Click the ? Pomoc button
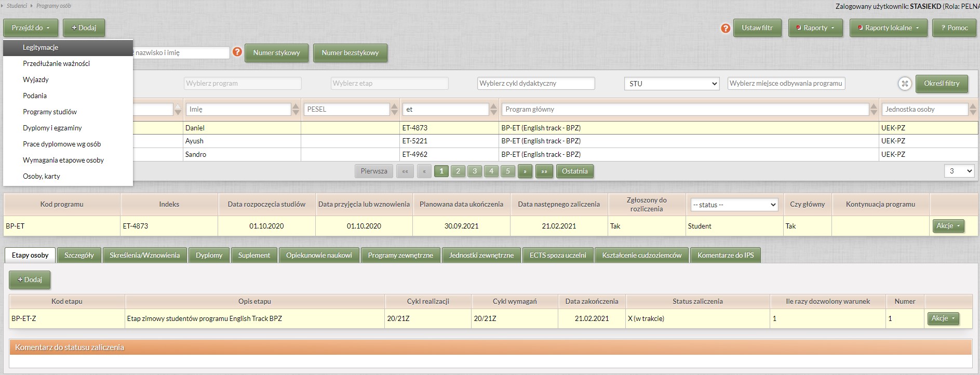The image size is (980, 375). [x=955, y=28]
